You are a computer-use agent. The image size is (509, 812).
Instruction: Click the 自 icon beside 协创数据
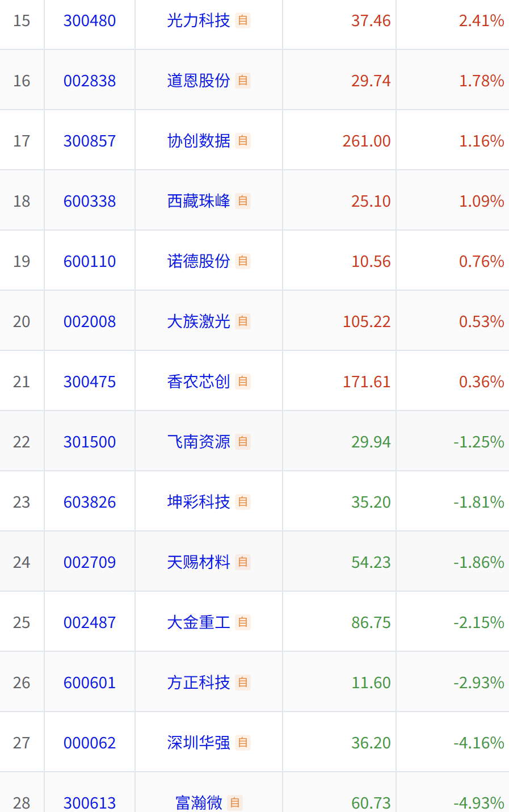pos(243,141)
